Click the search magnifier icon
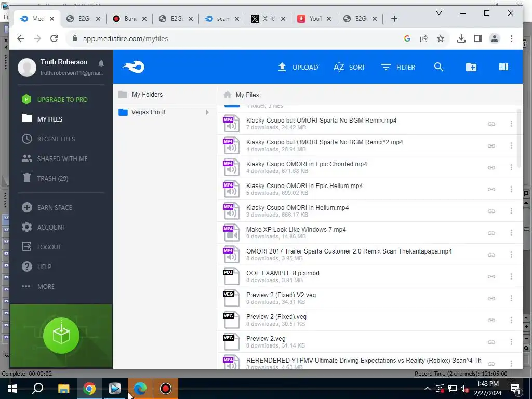The width and height of the screenshot is (532, 399). tap(438, 67)
